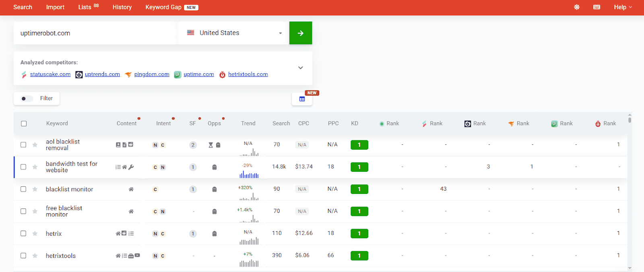Viewport: 644px width, 272px height.
Task: Click the trend chart for bandwidth test row
Action: coord(249,175)
